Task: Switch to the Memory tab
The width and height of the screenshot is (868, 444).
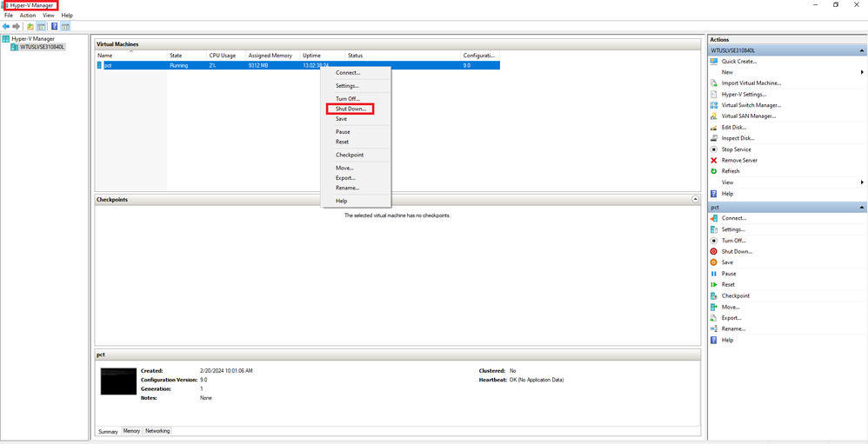Action: pyautogui.click(x=131, y=431)
